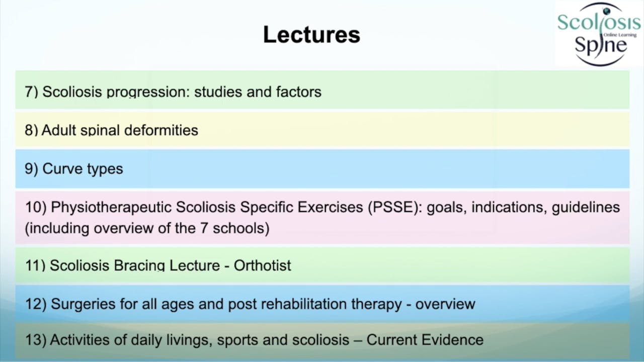This screenshot has width=644, height=362.
Task: Click "Current Evidence" in lecture 13
Action: (425, 340)
